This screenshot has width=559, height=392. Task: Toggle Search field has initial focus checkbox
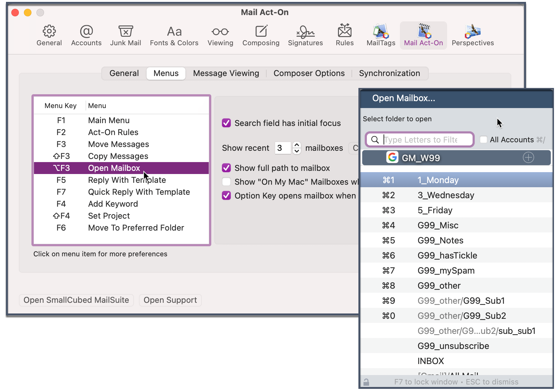(226, 123)
